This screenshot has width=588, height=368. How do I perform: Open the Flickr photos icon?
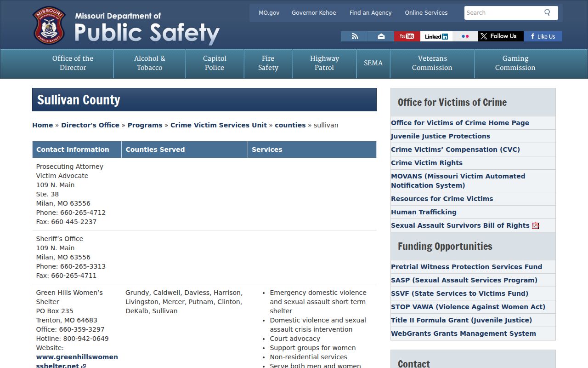coord(465,36)
